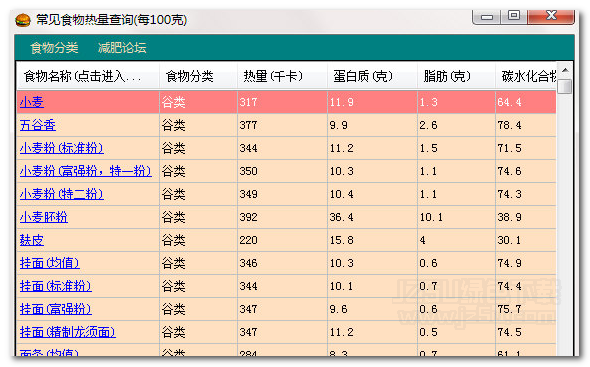The width and height of the screenshot is (590, 367).
Task: Open the 麸皮 food link
Action: pyautogui.click(x=32, y=240)
